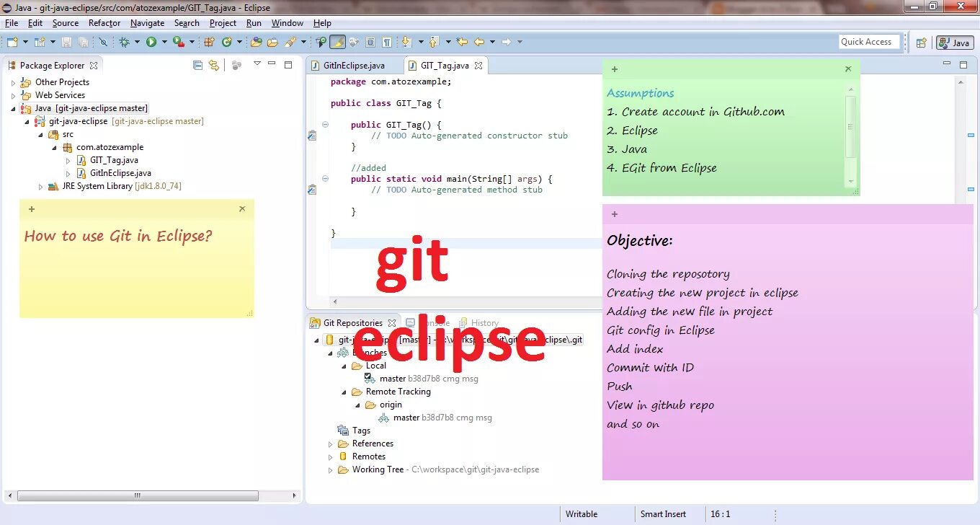This screenshot has width=980, height=525.
Task: Add a note on pink Objective sticky
Action: 615,214
